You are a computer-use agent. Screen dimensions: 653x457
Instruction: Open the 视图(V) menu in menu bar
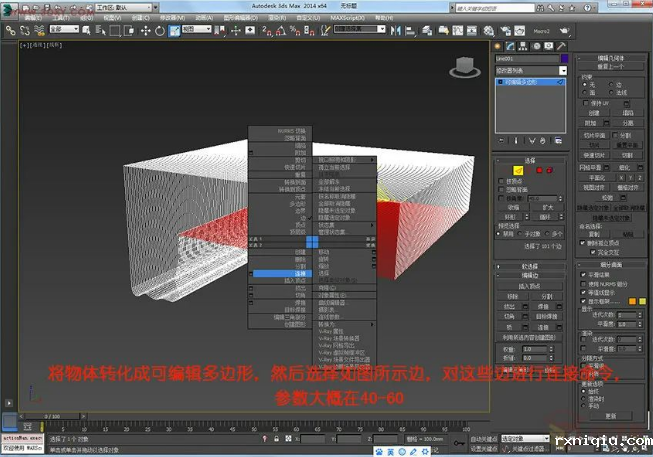[x=112, y=18]
